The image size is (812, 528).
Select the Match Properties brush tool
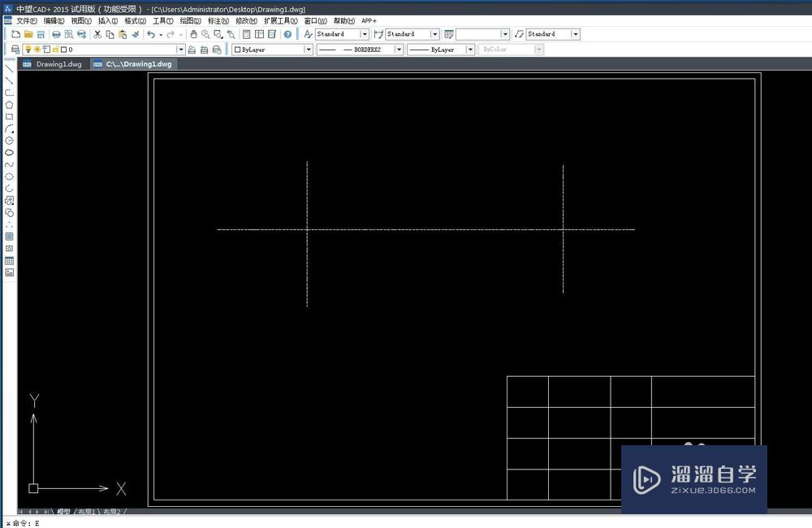coord(136,34)
